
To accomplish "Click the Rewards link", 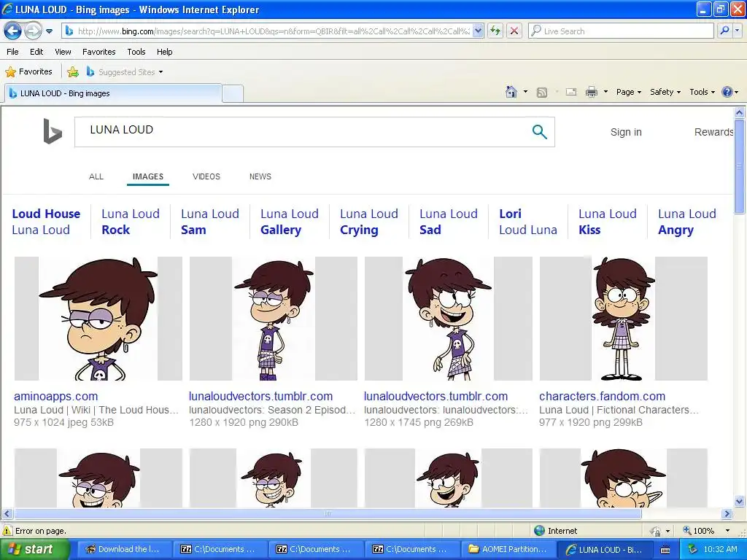I will 713,132.
